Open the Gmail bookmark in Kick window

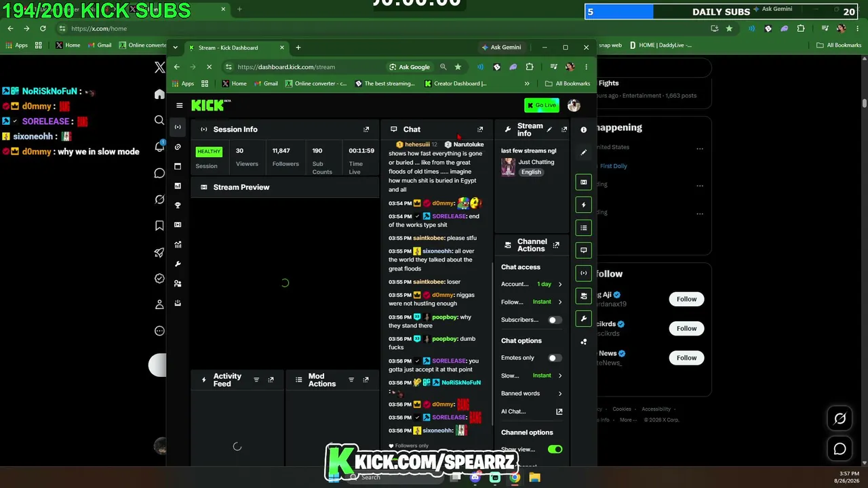click(266, 83)
